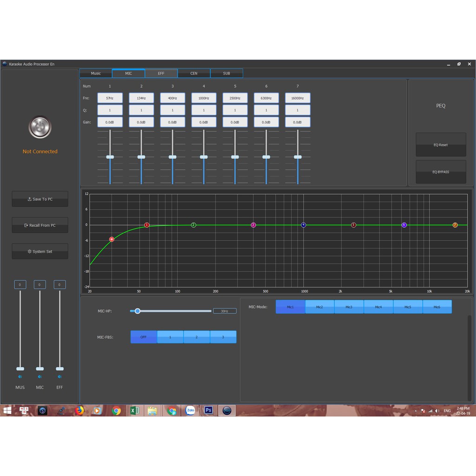Click the Save To PC button
Image resolution: width=476 pixels, height=476 pixels.
(40, 199)
